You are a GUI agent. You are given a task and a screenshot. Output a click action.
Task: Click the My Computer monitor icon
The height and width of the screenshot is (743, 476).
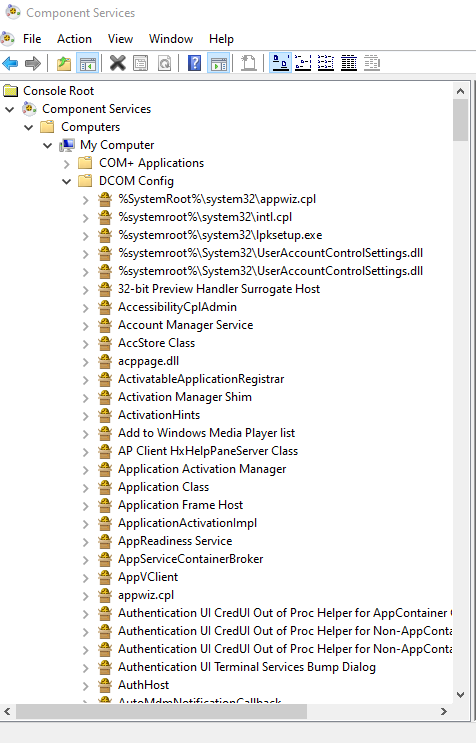[x=67, y=145]
